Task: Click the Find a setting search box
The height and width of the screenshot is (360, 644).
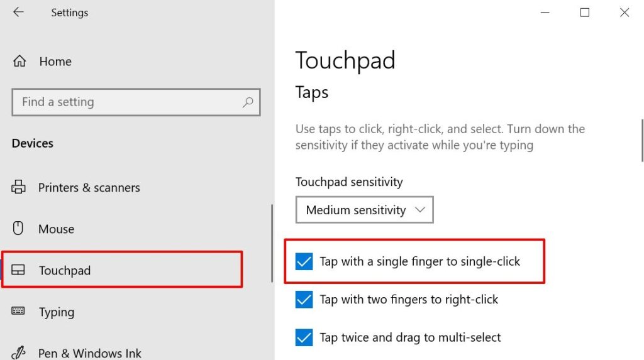Action: [126, 102]
